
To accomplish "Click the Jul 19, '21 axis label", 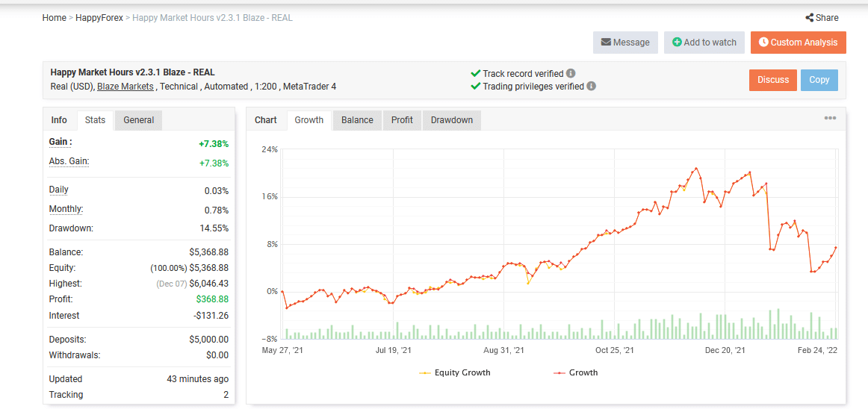I will 393,350.
